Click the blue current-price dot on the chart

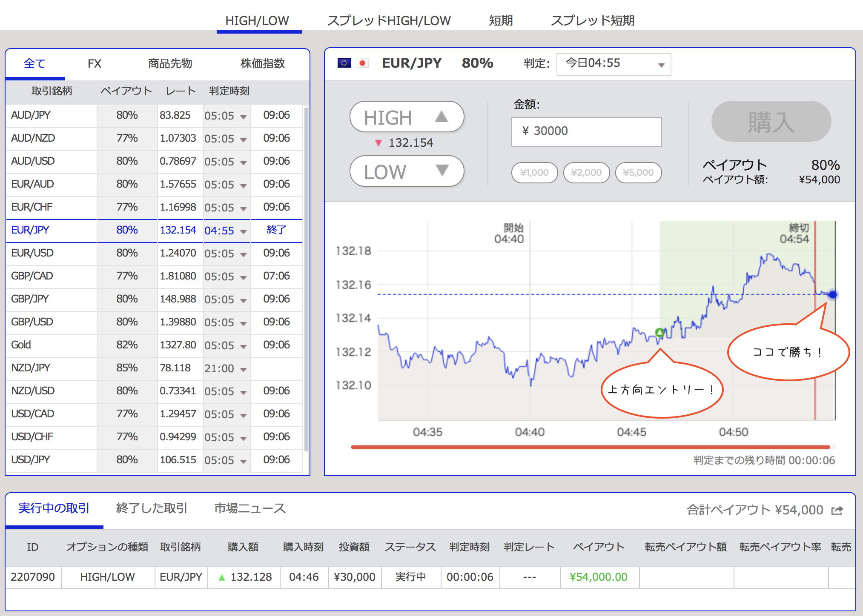pyautogui.click(x=833, y=294)
